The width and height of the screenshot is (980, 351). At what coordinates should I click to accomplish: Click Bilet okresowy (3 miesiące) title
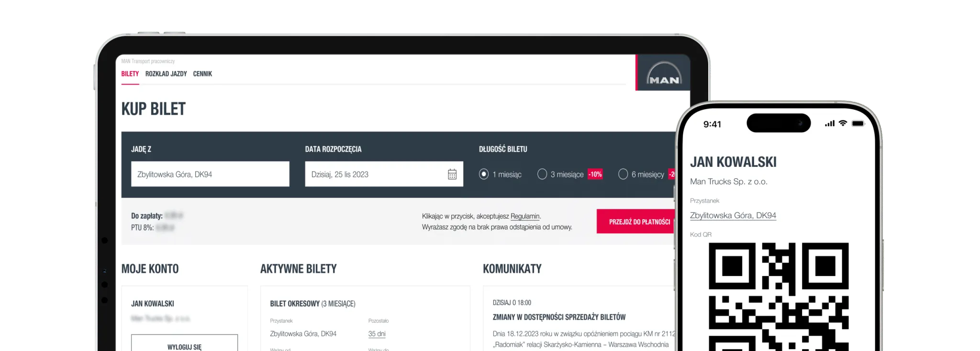coord(312,304)
